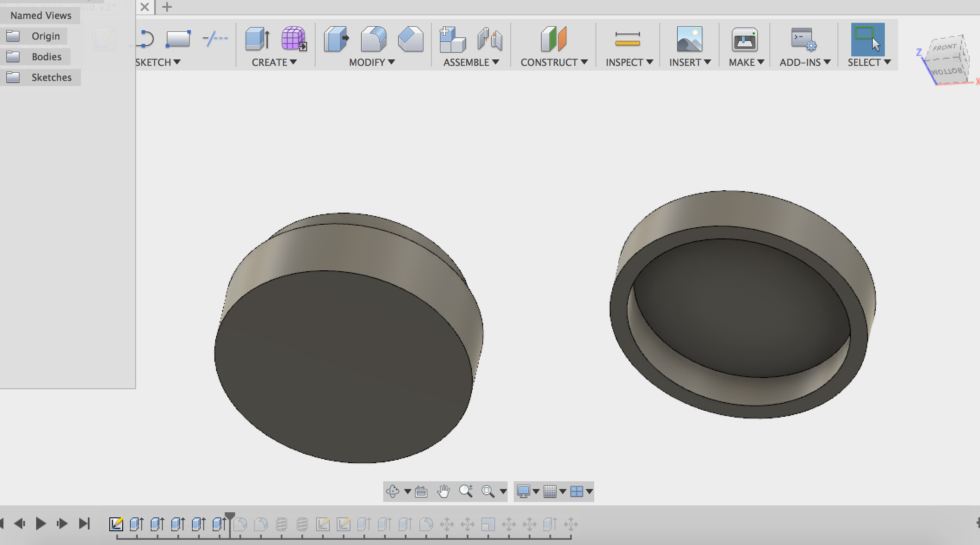Click the New Component assemble icon
Screen dimensions: 980x545
pos(453,39)
